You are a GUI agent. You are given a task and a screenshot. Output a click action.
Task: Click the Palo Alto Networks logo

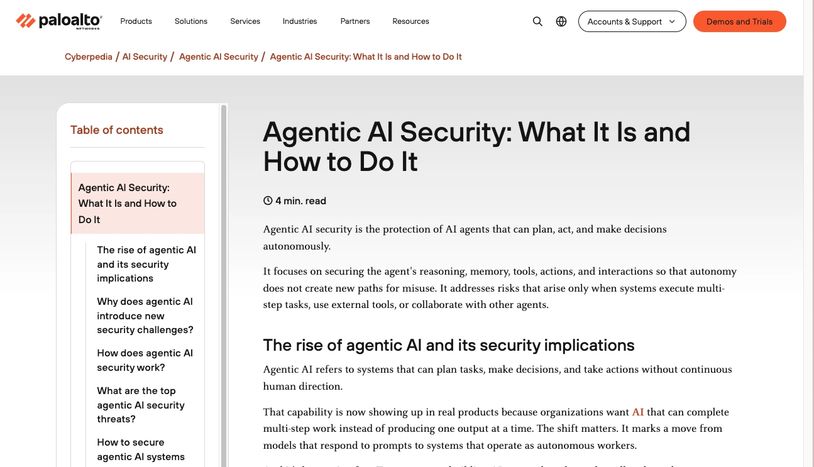pyautogui.click(x=59, y=21)
